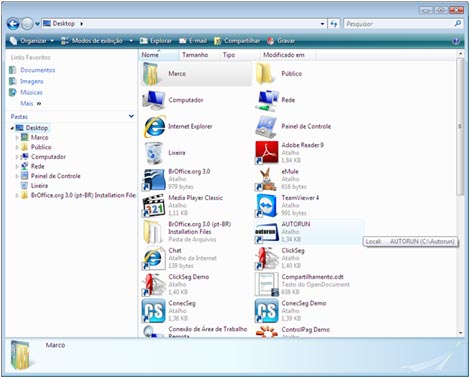Select the Chat internet shortcut icon
This screenshot has height=378, width=470.
(x=154, y=258)
